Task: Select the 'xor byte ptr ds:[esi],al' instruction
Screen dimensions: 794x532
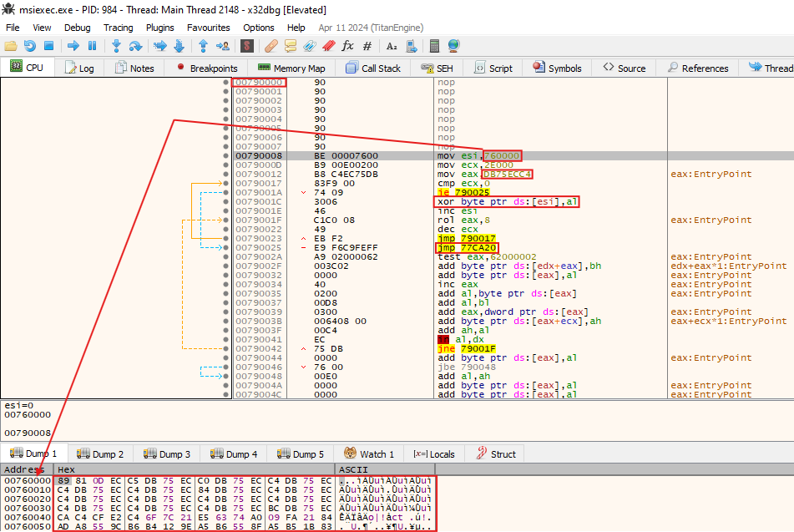Action: 508,201
